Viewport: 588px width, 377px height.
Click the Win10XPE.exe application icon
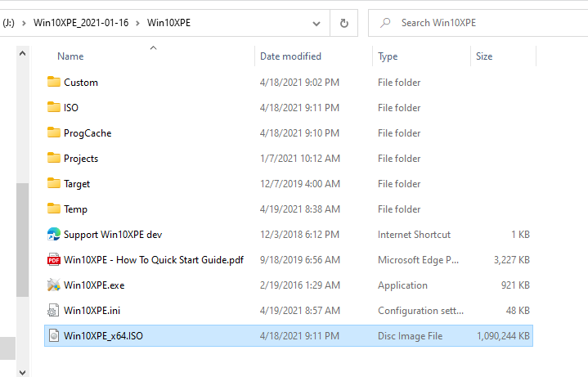point(54,285)
